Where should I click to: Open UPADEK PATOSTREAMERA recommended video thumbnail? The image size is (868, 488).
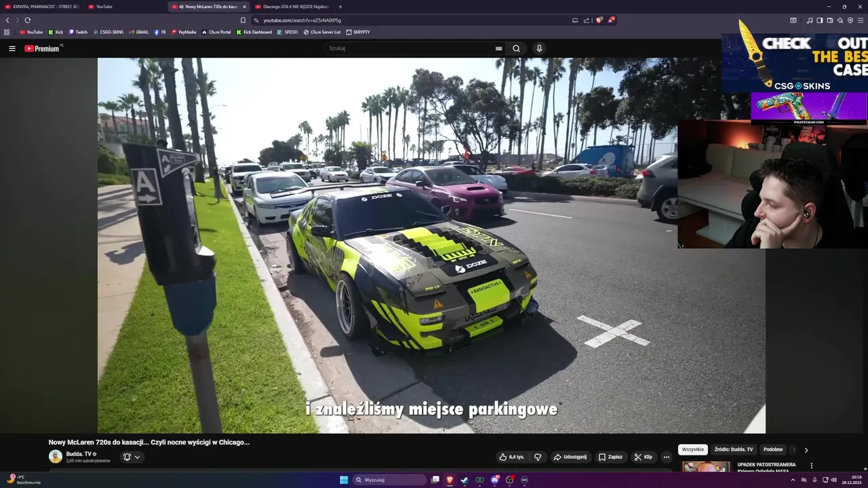pyautogui.click(x=706, y=466)
